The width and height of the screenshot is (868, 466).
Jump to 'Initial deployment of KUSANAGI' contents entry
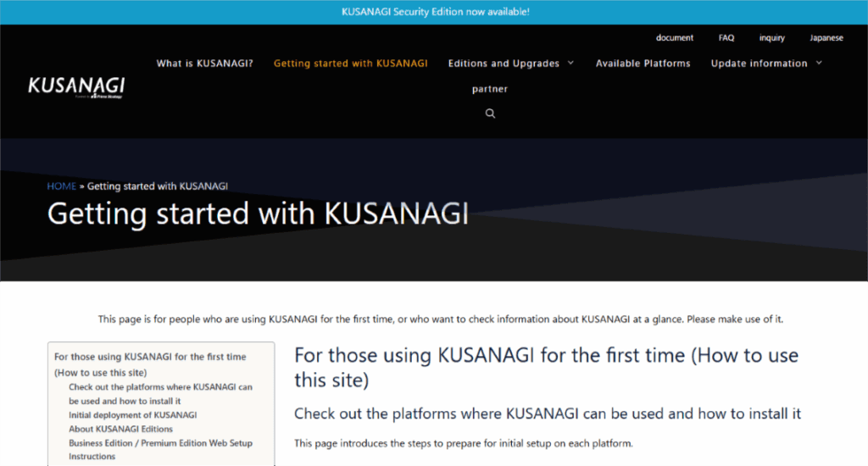133,414
